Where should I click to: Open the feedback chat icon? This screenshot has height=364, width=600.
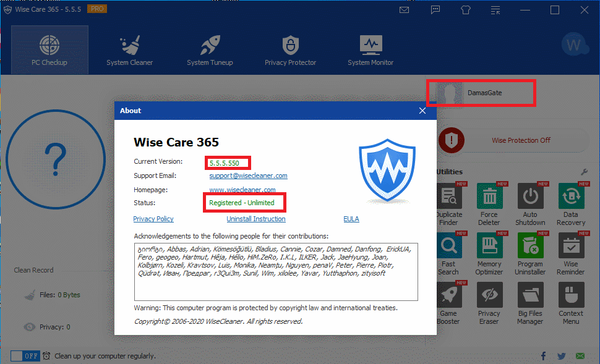(x=435, y=10)
